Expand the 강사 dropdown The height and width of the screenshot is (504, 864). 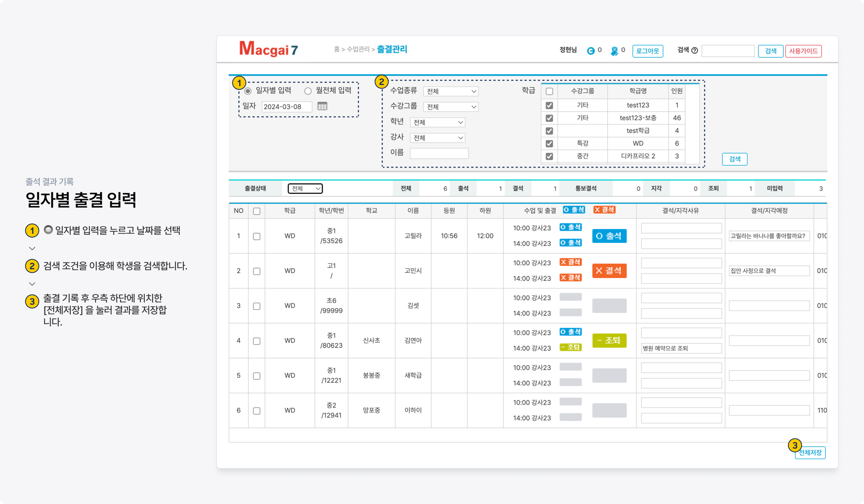pos(437,138)
